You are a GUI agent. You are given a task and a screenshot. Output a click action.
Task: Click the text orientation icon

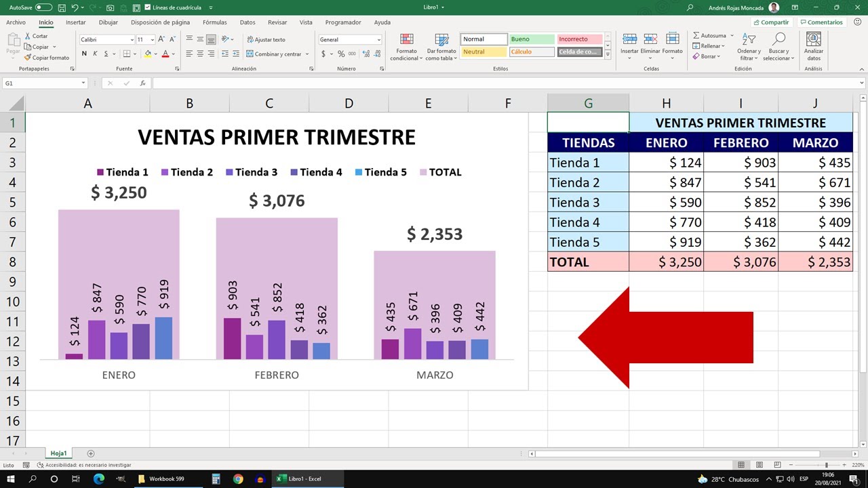click(226, 39)
